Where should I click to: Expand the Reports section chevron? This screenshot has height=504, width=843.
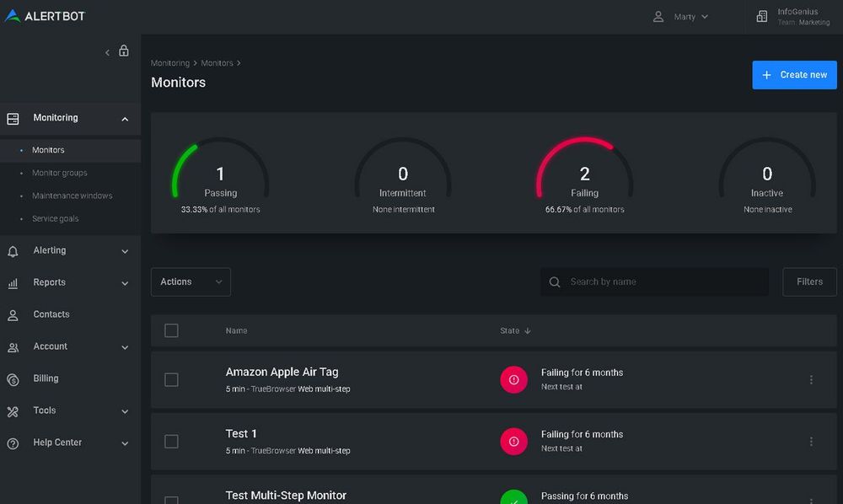click(x=125, y=284)
